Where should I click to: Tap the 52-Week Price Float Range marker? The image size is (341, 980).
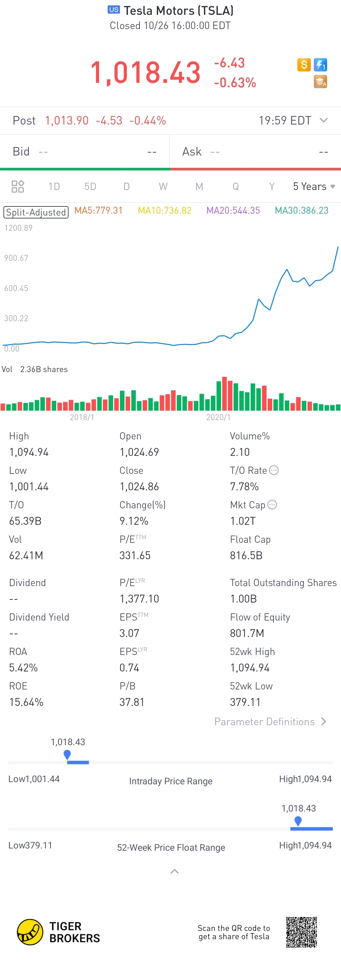pyautogui.click(x=298, y=821)
